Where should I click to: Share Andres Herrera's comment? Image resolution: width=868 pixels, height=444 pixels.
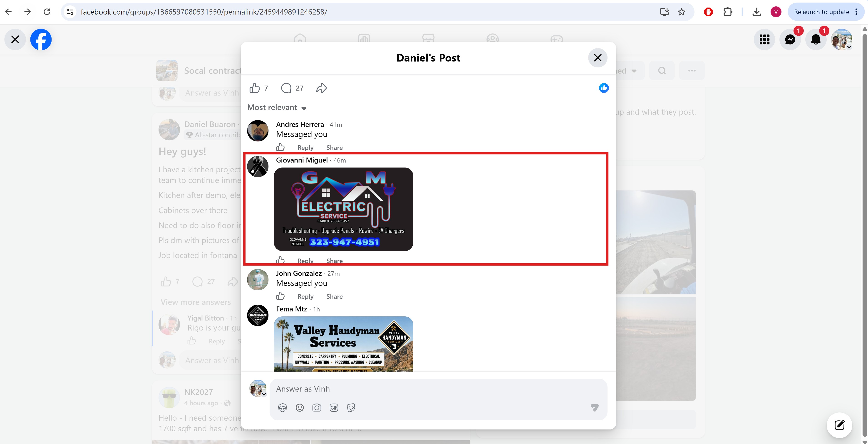pos(334,148)
